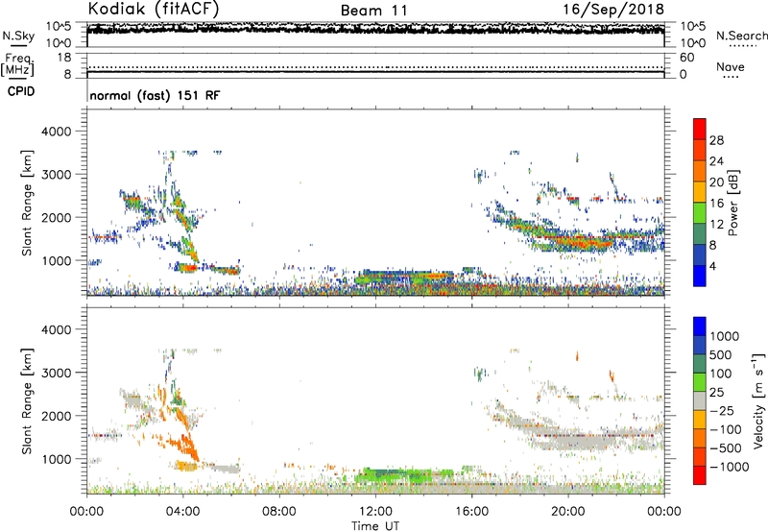Click "Slant Range [km]" label of power panel
The height and width of the screenshot is (532, 768).
click(27, 203)
